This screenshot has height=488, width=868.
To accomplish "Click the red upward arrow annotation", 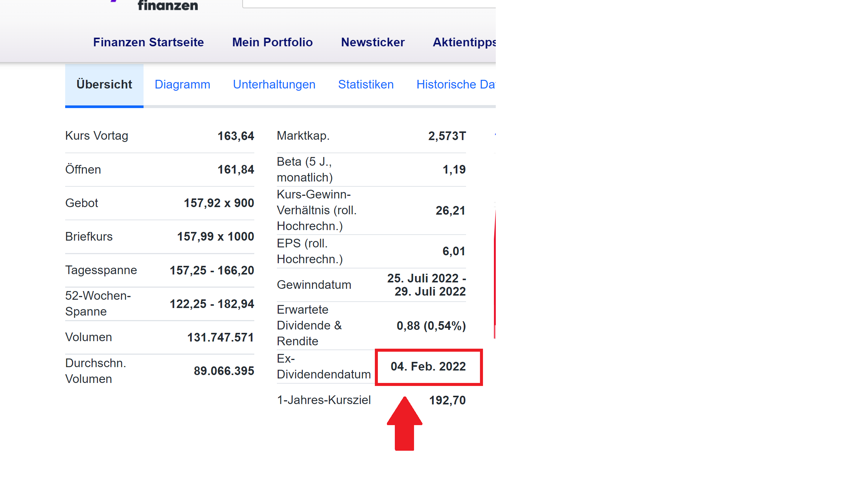I will click(x=405, y=423).
